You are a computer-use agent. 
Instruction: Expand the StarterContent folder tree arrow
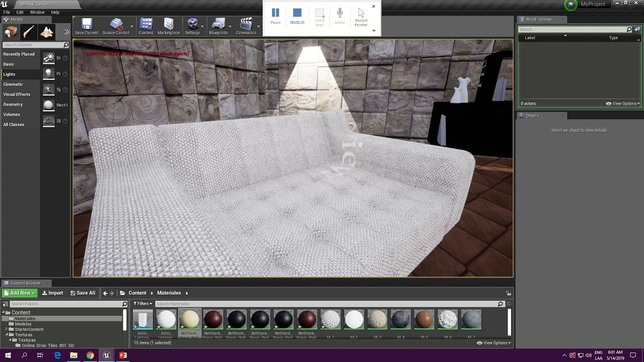7,329
